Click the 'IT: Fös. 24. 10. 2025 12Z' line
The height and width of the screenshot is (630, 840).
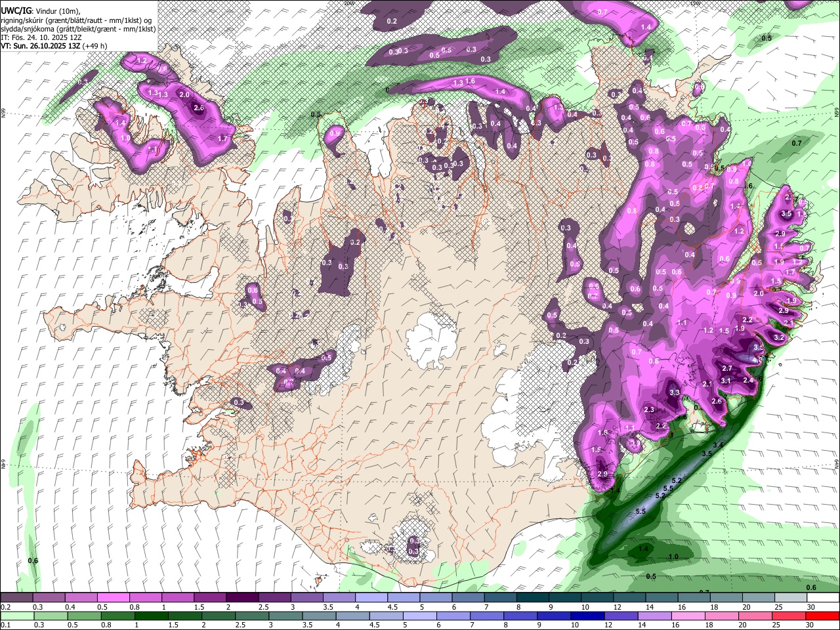41,37
